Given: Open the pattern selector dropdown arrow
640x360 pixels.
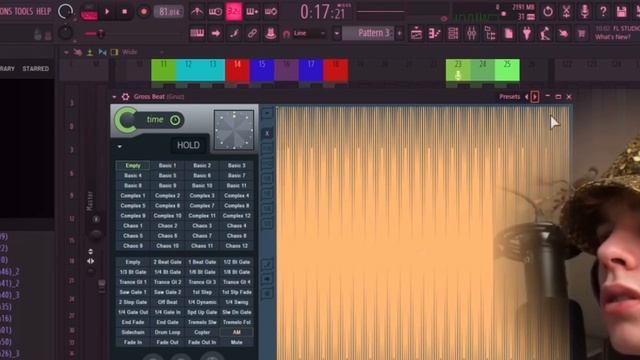Looking at the screenshot, I should tap(337, 33).
